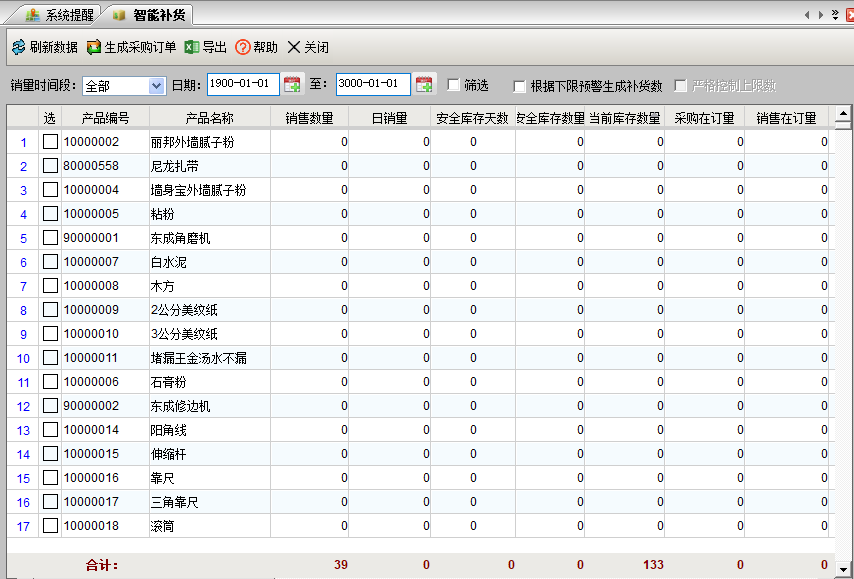Click the 产品编号 column header

[105, 118]
